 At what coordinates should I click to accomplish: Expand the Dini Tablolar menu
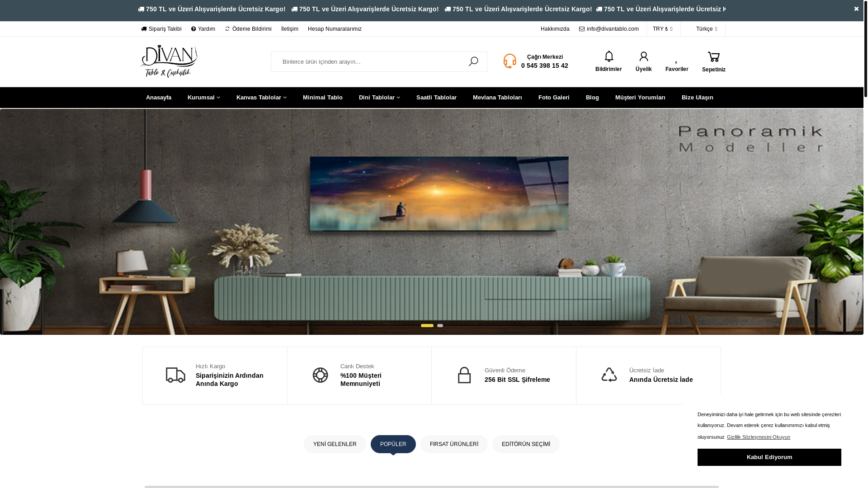point(379,98)
